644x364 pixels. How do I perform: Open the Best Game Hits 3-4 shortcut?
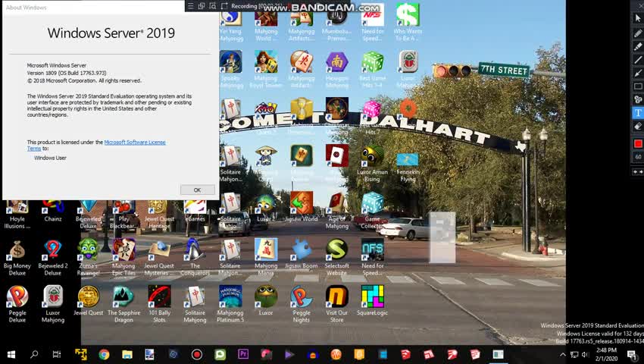point(372,70)
